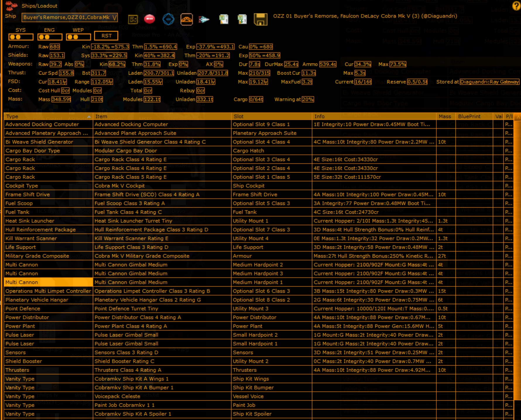Viewport: 521px width, 420px height.
Task: Select Power Distributor Class 4 Rating A
Action: 162,317
